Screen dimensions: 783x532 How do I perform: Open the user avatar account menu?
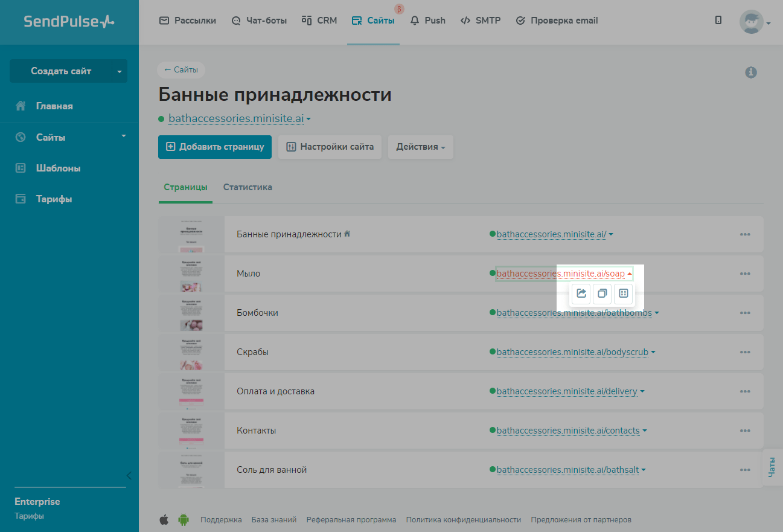[x=755, y=22]
